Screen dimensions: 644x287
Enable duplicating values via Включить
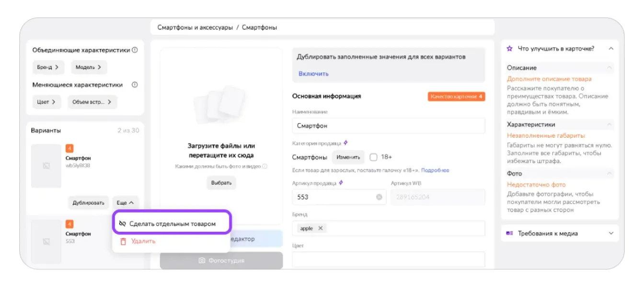(x=313, y=73)
